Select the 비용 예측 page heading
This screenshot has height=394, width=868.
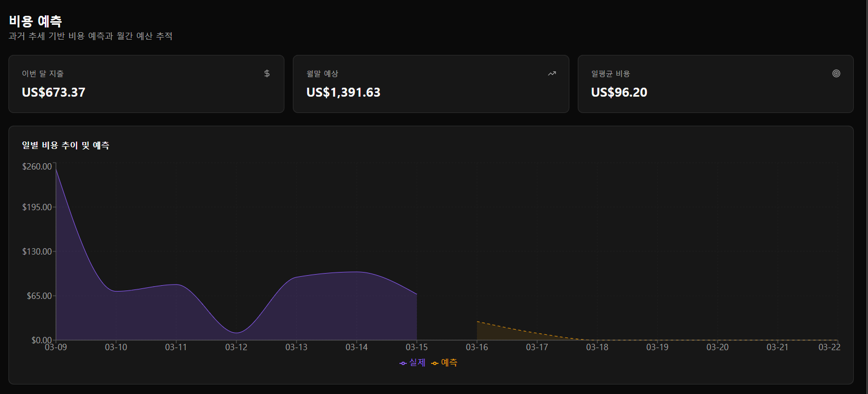click(35, 21)
